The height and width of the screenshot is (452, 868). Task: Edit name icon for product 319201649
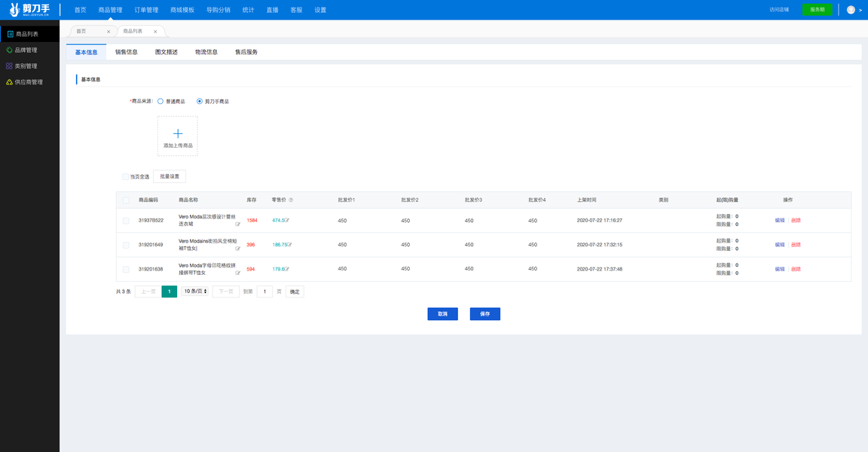point(237,249)
